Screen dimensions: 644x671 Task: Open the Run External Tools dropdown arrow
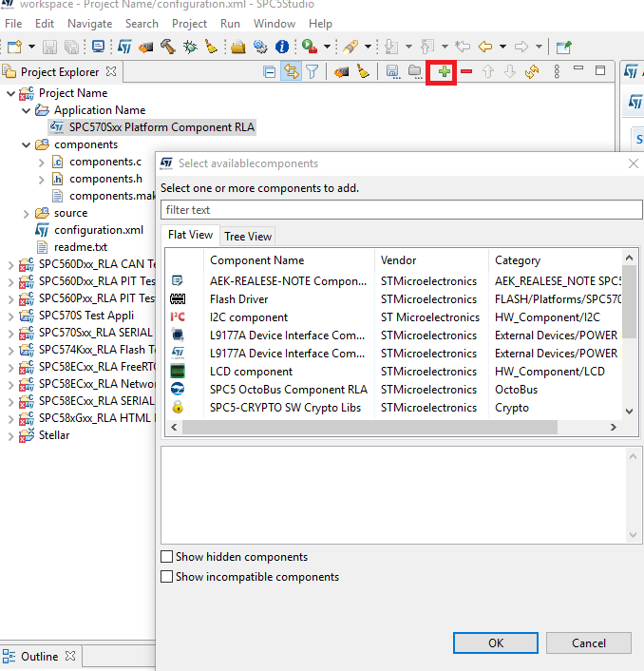point(327,47)
